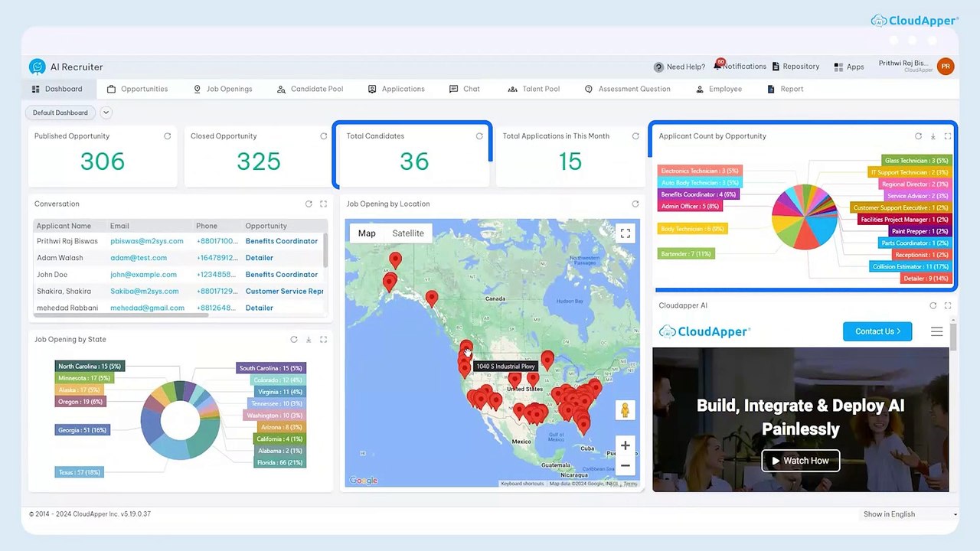Open the Repository document icon
The height and width of the screenshot is (551, 980).
coord(776,67)
